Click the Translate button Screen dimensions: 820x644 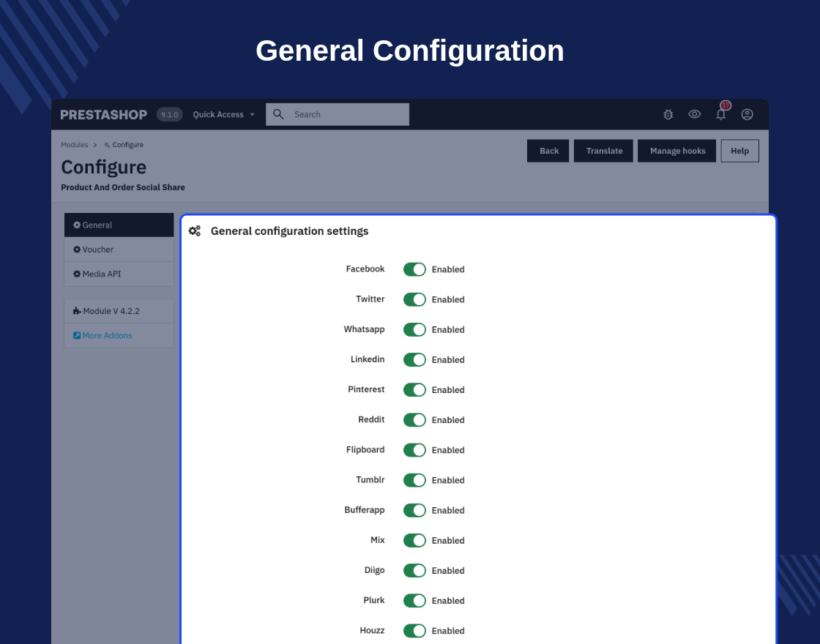click(603, 151)
